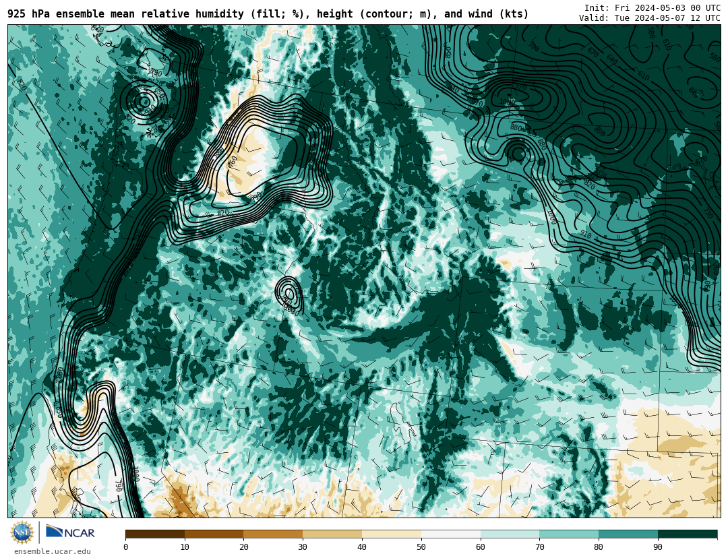This screenshot has height=560, width=728.
Task: Pick the darkest brown 0–10% colorbar segment
Action: click(x=155, y=534)
